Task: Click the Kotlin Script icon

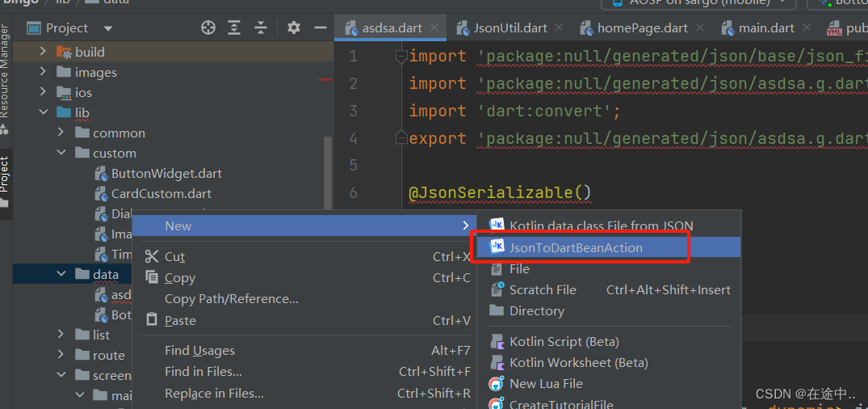Action: tap(497, 341)
